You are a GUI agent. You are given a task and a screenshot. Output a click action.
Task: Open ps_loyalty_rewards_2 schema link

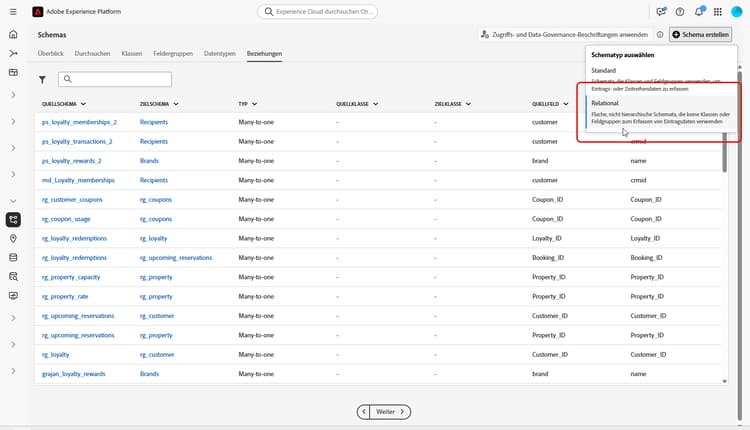pyautogui.click(x=72, y=161)
